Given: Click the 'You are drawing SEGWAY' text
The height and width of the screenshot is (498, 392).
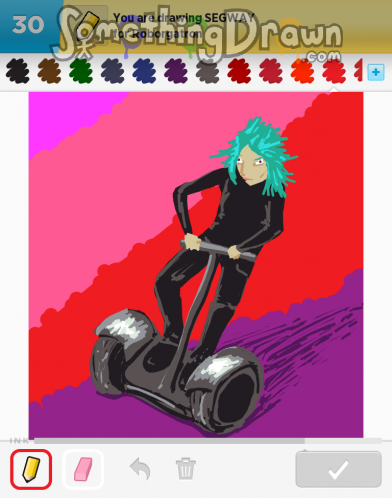Looking at the screenshot, I should tap(184, 18).
